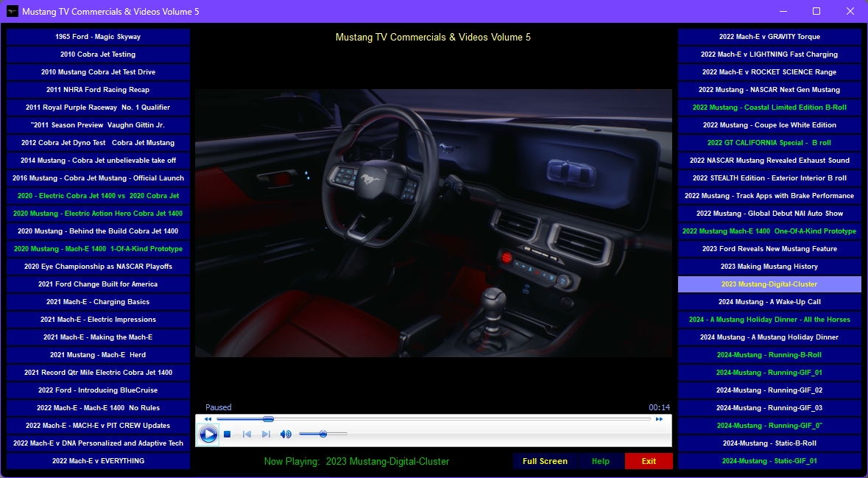The width and height of the screenshot is (868, 478).
Task: Click the Previous track icon
Action: click(x=247, y=435)
